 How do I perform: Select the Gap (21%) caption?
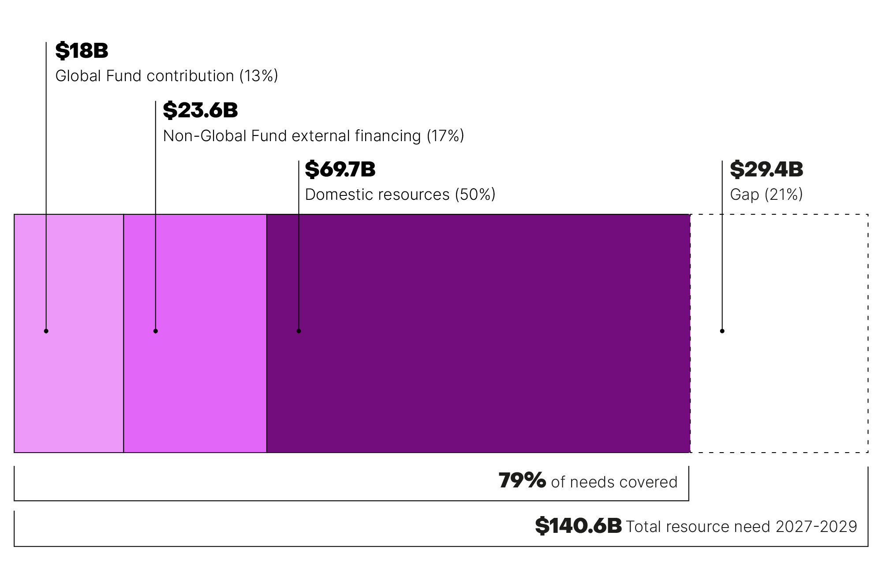coord(766,195)
